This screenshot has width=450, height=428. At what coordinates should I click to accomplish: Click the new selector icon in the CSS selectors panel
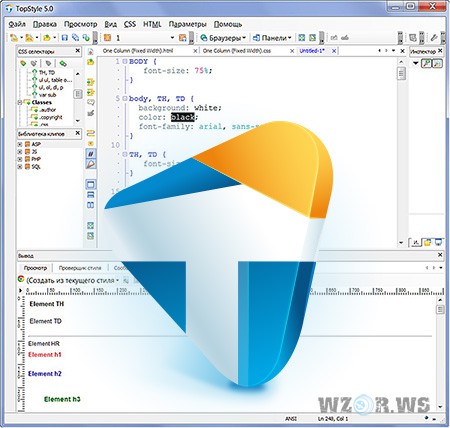coord(23,63)
